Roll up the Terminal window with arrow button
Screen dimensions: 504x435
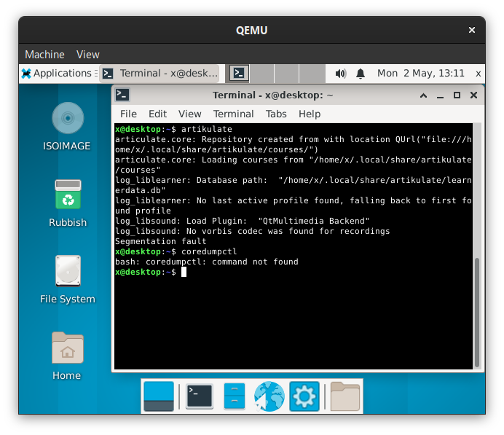click(x=424, y=95)
